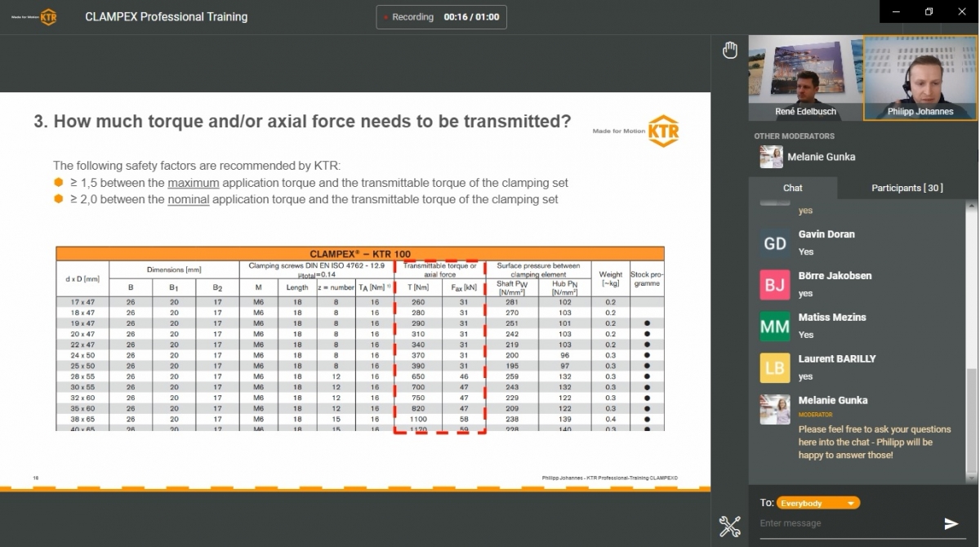
Task: Click the raise hand icon
Action: (730, 51)
